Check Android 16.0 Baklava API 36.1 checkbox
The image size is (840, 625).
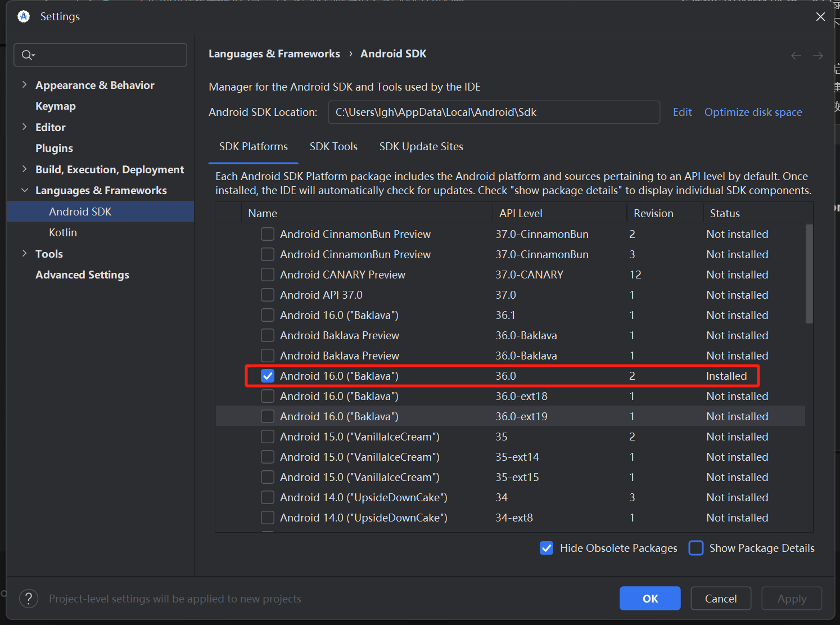point(268,315)
